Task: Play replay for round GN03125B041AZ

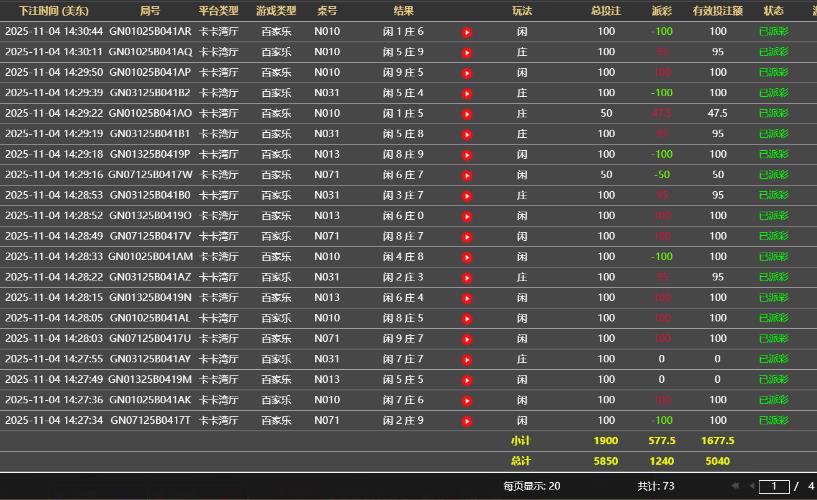Action: tap(467, 277)
